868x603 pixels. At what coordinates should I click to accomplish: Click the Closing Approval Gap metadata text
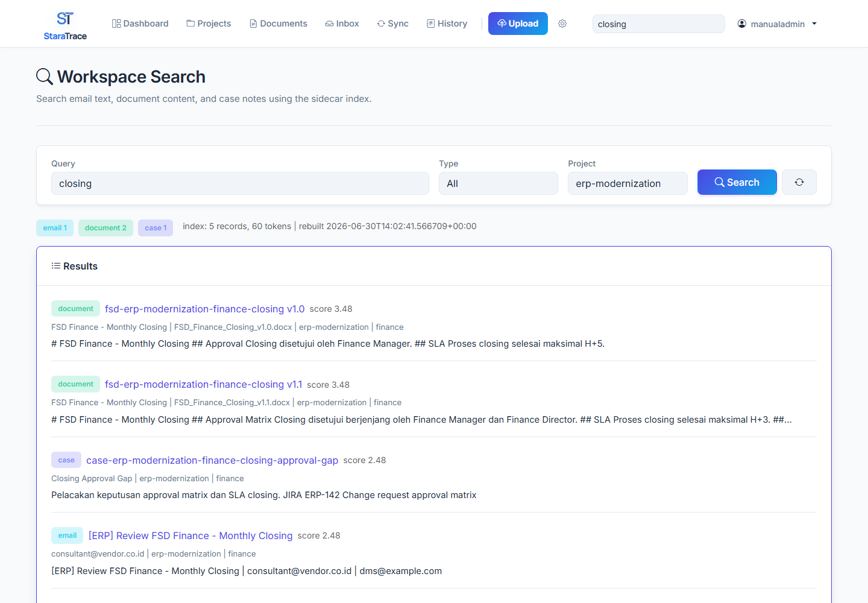[92, 478]
